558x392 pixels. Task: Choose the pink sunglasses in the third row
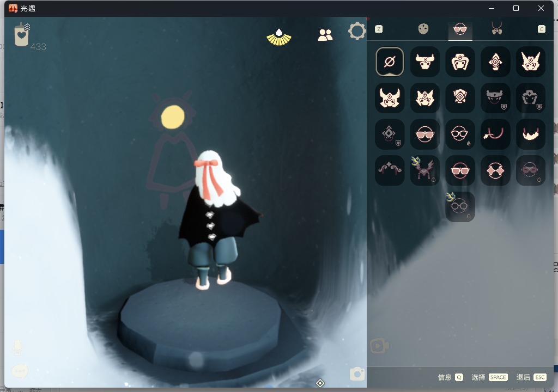(424, 134)
